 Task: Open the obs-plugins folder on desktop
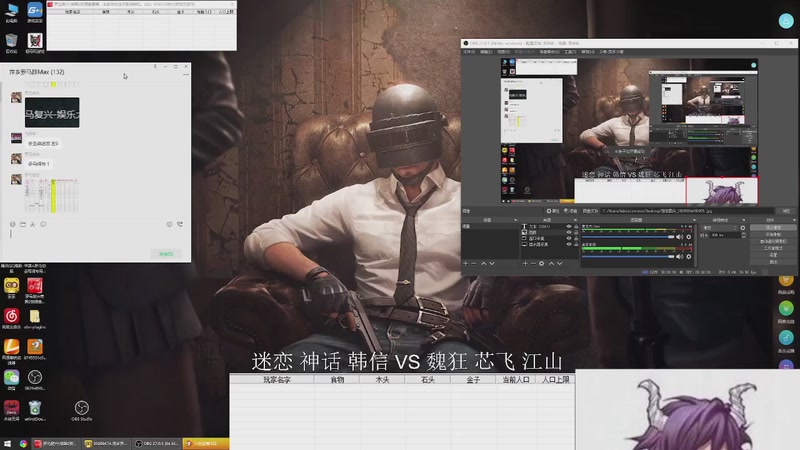pos(35,319)
